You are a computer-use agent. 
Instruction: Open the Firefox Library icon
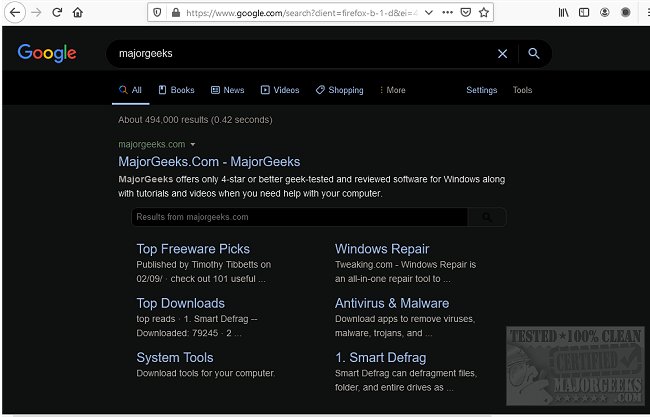point(563,12)
